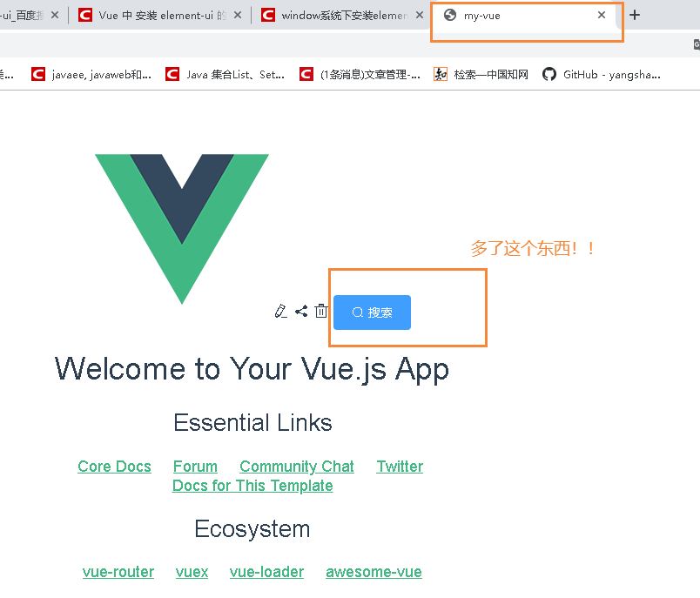This screenshot has width=700, height=598.
Task: Open the awesome-vue link
Action: coord(374,572)
